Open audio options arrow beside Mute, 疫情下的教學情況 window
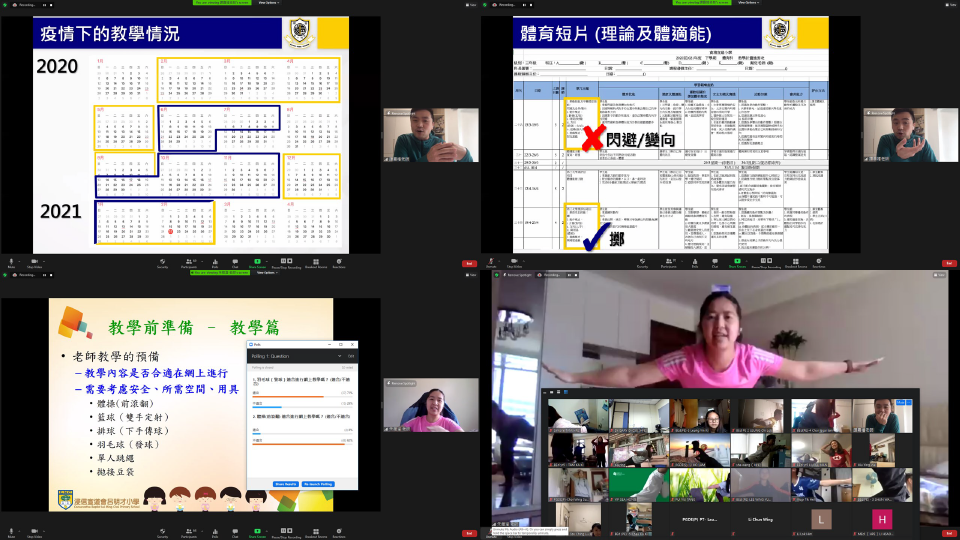This screenshot has height=540, width=960. (18, 261)
